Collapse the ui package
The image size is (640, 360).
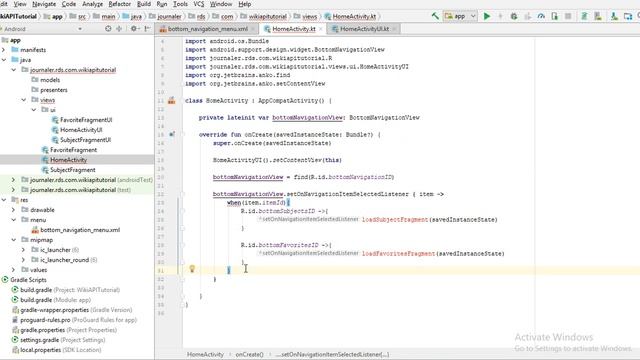(x=34, y=110)
